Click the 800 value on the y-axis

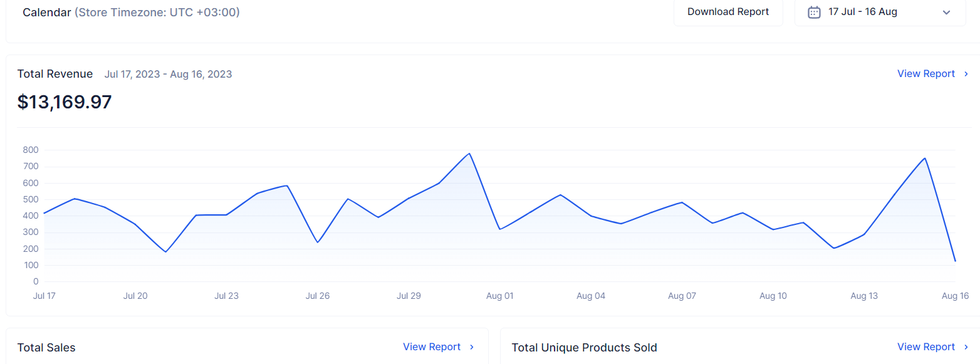click(x=31, y=150)
